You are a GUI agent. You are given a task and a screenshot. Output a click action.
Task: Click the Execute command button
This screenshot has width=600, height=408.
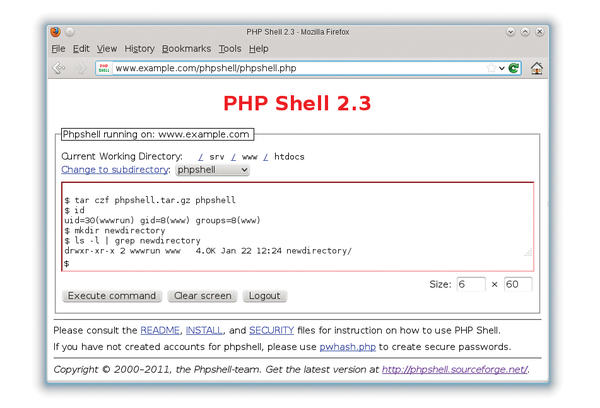[x=112, y=296]
